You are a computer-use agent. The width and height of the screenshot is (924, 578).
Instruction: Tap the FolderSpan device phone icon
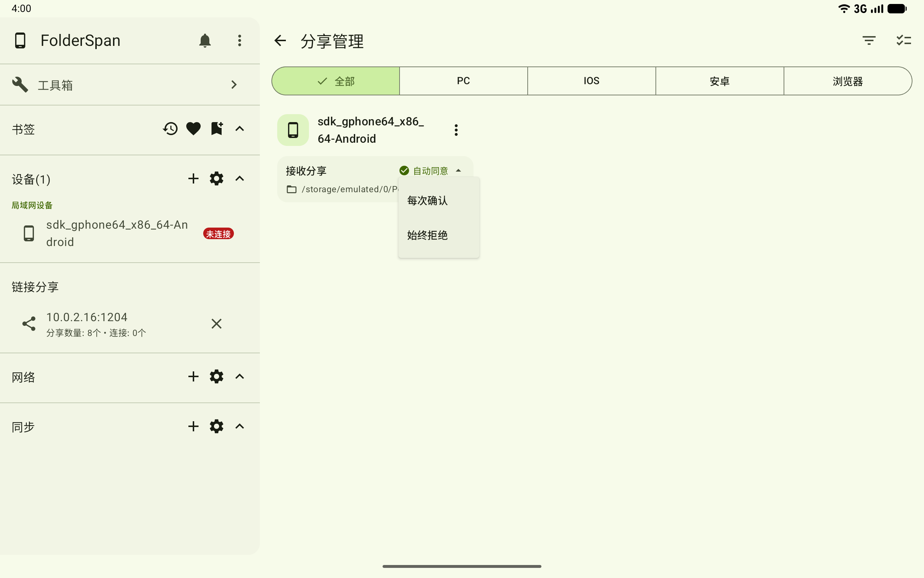[20, 40]
